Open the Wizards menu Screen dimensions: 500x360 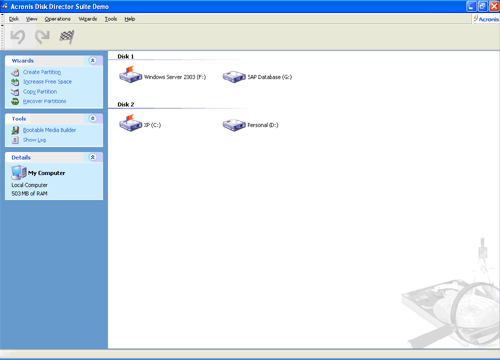88,19
